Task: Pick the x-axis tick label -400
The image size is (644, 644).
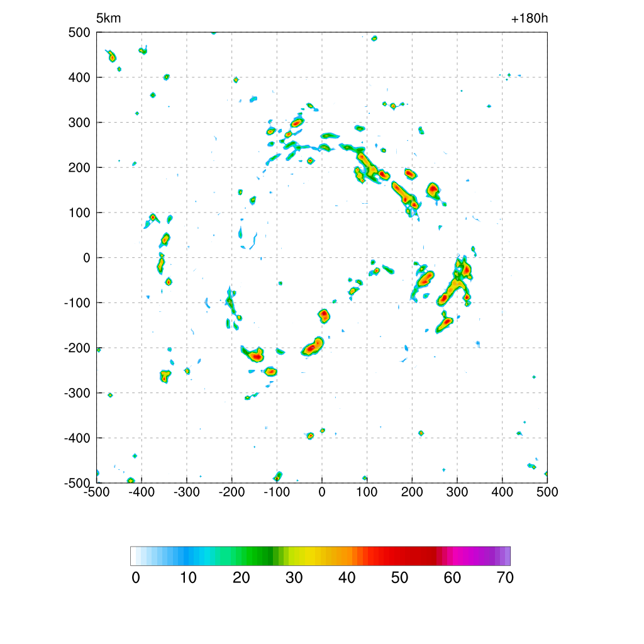Action: click(142, 492)
